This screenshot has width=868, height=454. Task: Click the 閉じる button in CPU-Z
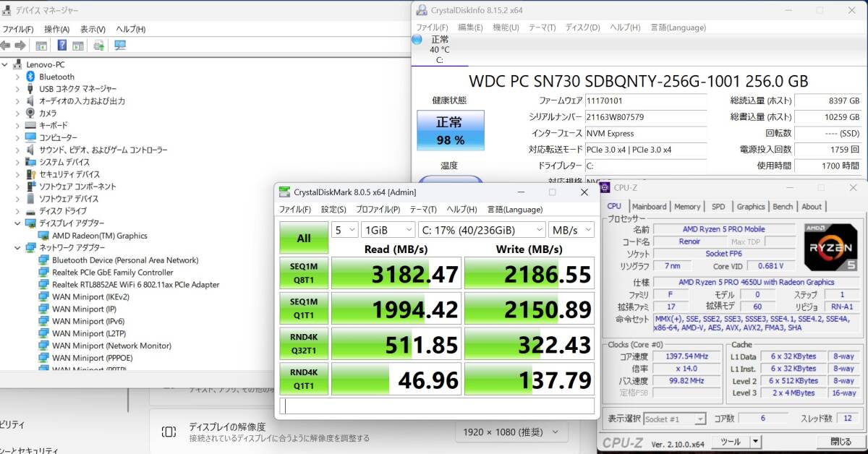click(x=841, y=442)
